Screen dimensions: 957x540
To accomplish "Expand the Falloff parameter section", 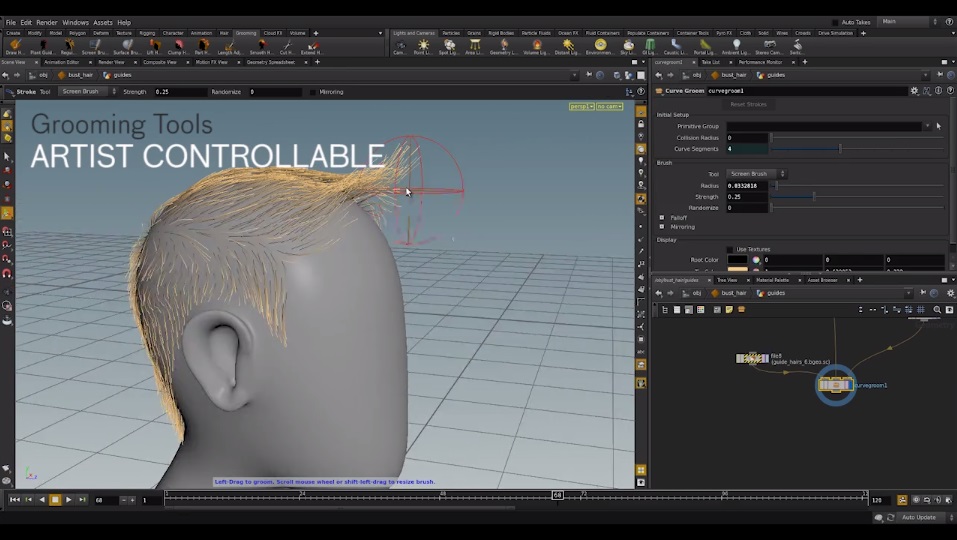I will click(x=662, y=217).
